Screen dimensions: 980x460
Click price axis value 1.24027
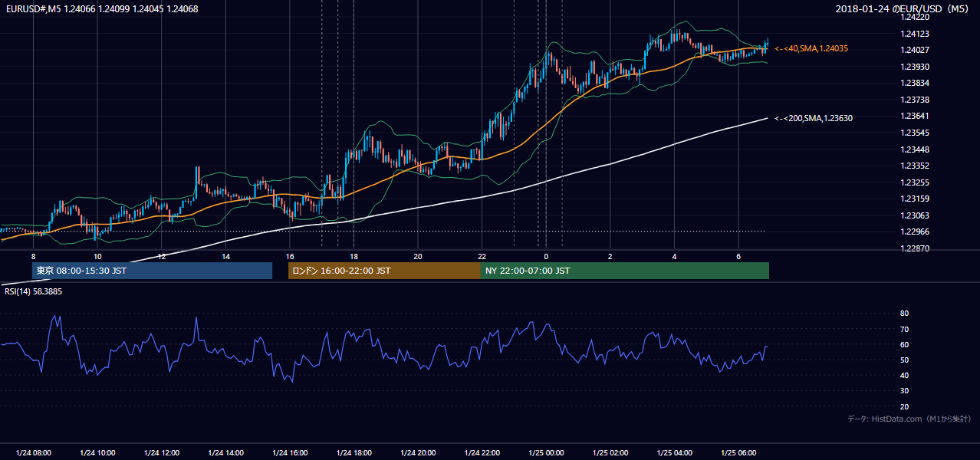[915, 50]
